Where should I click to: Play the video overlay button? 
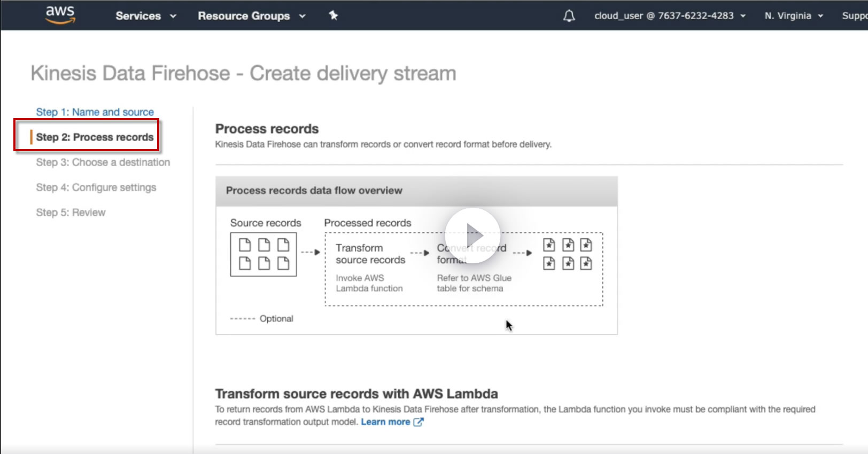[x=472, y=235]
